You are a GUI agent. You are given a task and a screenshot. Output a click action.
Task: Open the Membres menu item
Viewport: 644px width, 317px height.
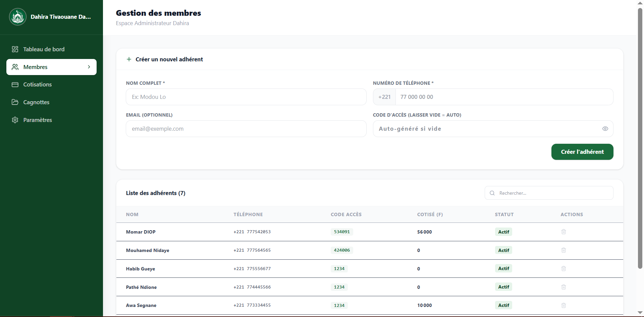51,67
